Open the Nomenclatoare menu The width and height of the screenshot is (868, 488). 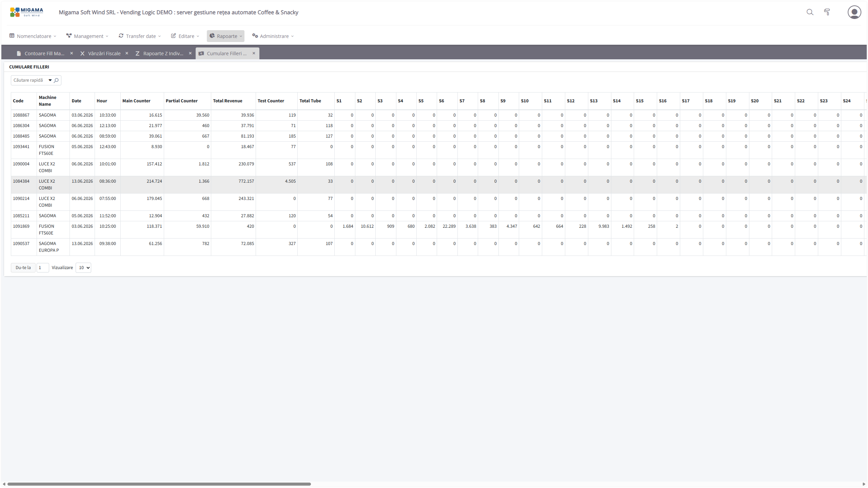click(x=33, y=36)
